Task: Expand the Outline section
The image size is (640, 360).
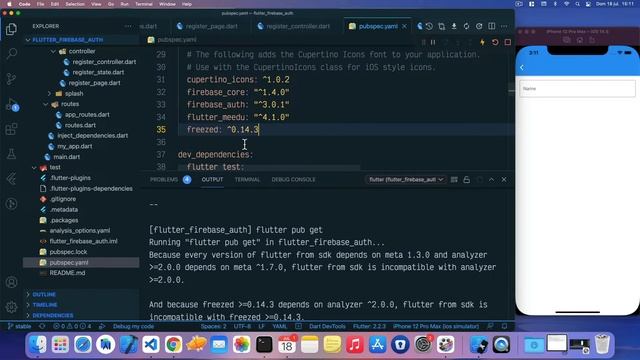Action: click(44, 294)
